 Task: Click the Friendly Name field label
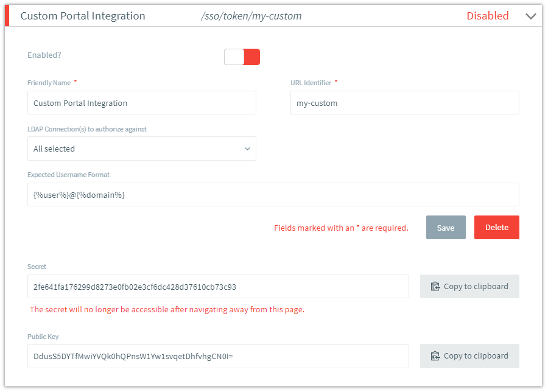49,83
